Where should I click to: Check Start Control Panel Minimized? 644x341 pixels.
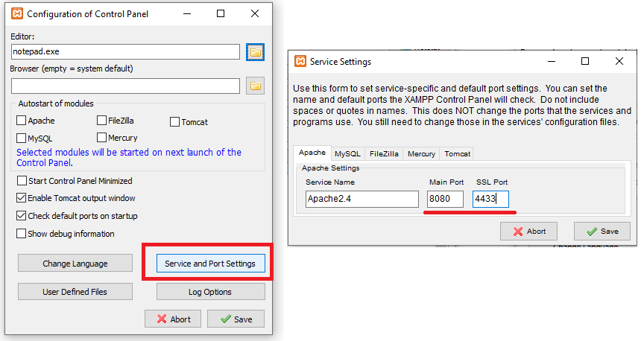click(x=22, y=181)
